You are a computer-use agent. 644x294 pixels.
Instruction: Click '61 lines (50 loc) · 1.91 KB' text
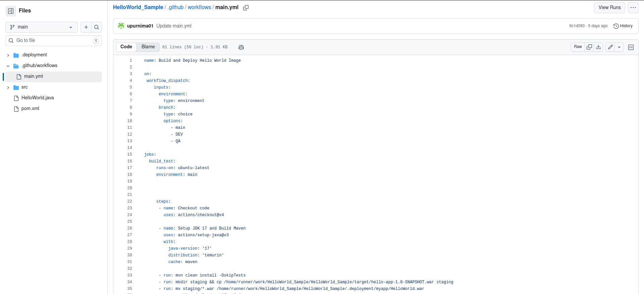pos(195,47)
